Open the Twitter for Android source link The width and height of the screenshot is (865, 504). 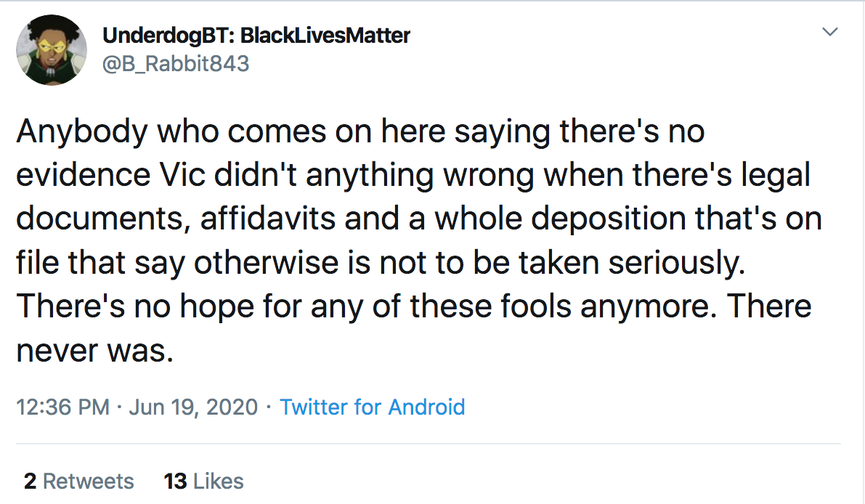pyautogui.click(x=373, y=407)
